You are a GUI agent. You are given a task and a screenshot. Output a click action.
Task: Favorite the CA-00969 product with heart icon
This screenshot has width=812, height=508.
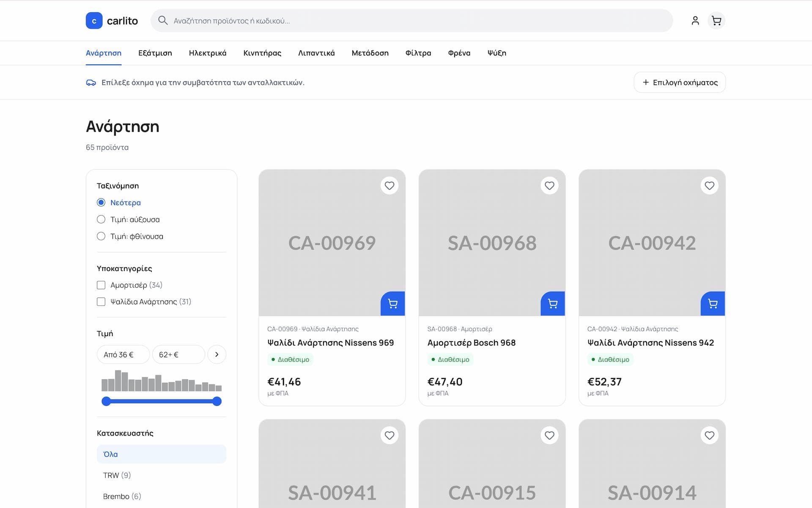[390, 185]
